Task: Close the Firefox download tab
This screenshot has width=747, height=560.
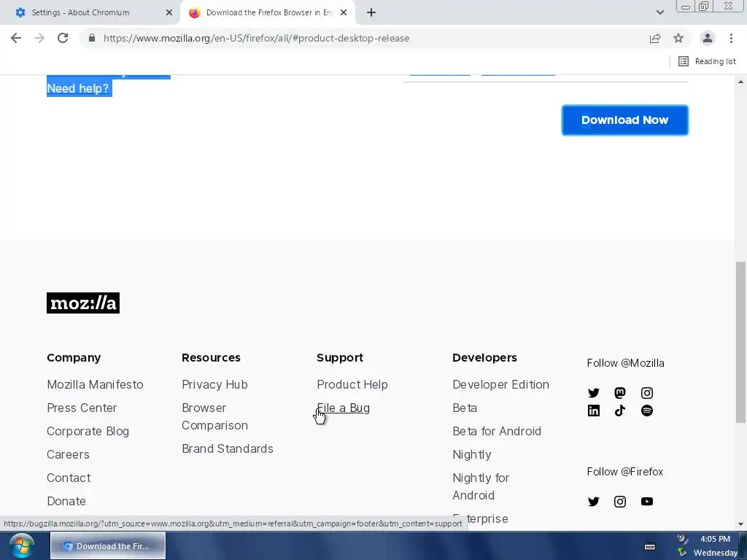Action: (344, 13)
